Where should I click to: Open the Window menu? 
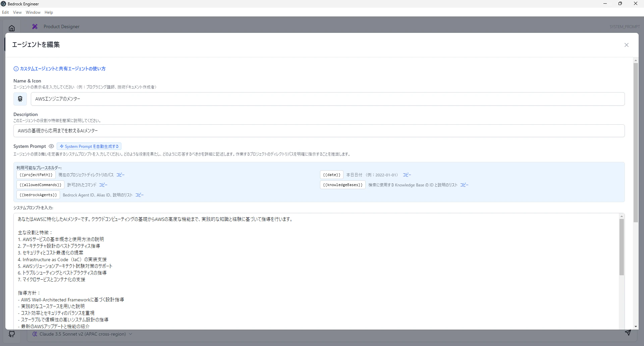(x=33, y=12)
